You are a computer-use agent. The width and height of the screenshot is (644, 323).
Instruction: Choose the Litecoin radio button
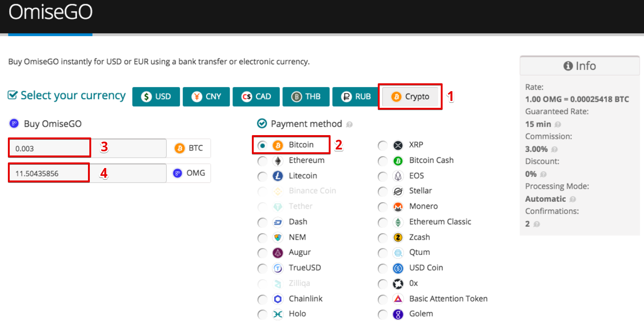click(x=263, y=176)
